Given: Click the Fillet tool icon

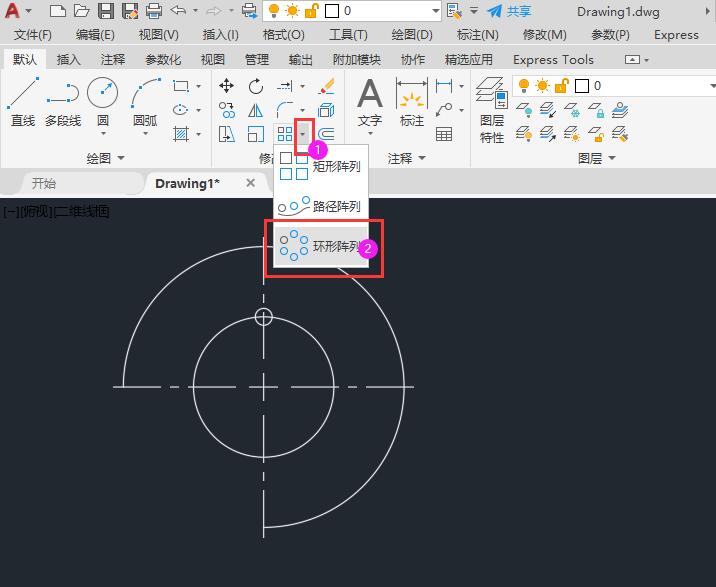Looking at the screenshot, I should pos(284,110).
